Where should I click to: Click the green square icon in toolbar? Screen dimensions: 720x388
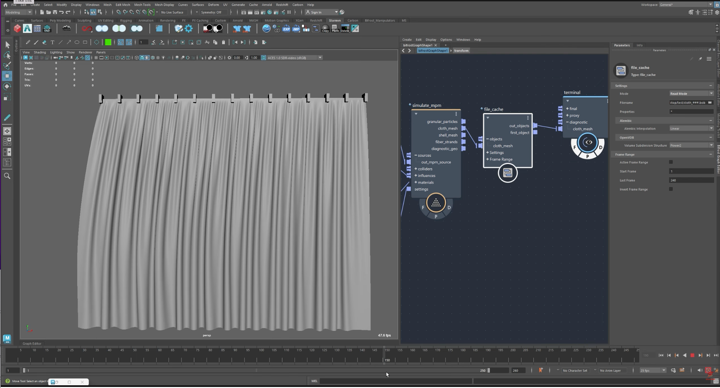(108, 42)
